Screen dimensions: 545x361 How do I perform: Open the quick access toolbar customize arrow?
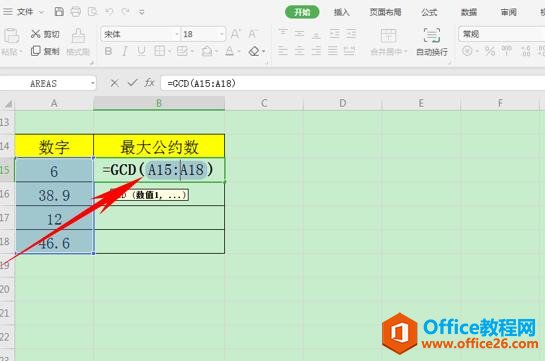(x=141, y=12)
